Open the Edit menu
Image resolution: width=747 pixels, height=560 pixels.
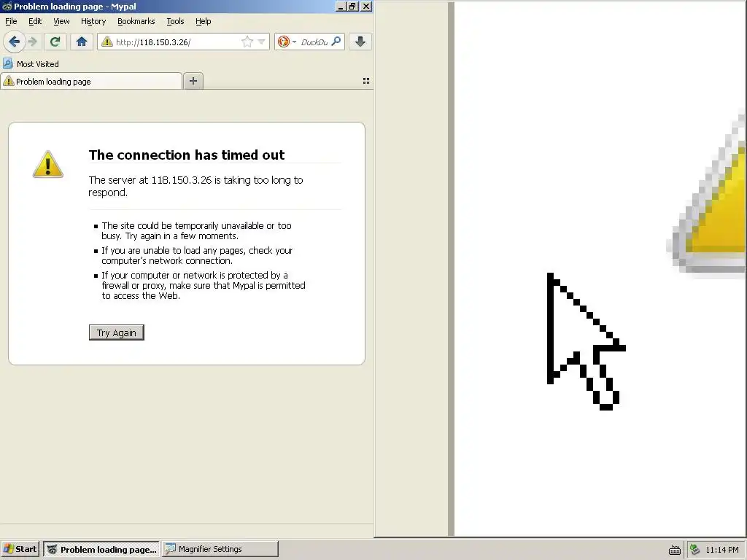[x=35, y=21]
